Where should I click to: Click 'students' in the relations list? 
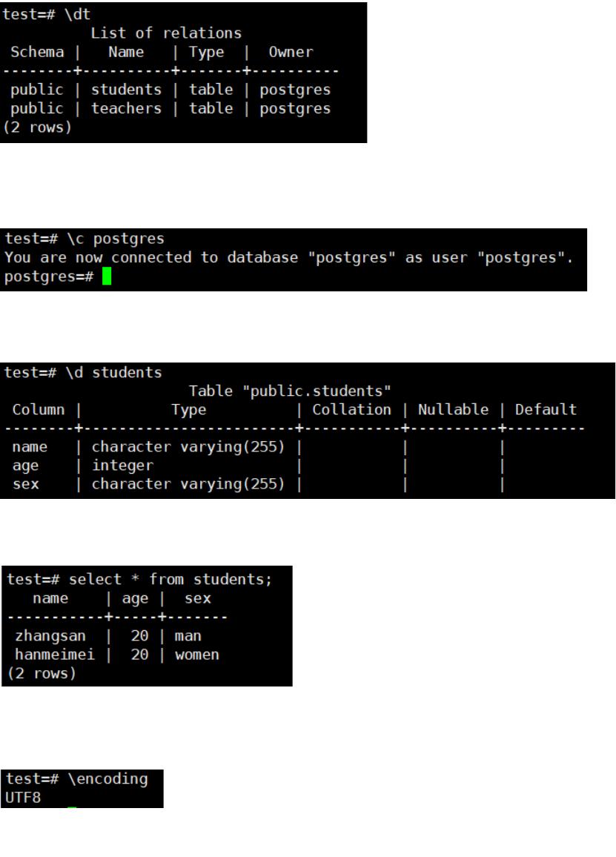click(126, 89)
